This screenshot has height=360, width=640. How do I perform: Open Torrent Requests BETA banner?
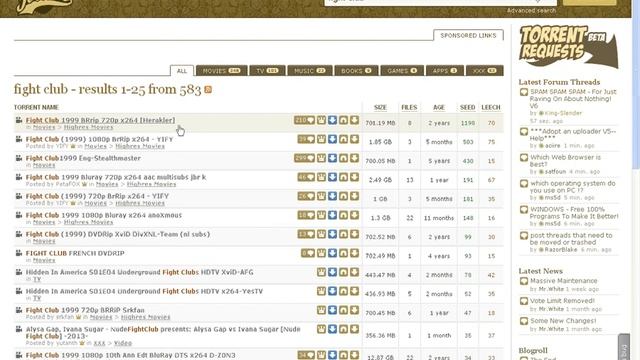coord(569,47)
